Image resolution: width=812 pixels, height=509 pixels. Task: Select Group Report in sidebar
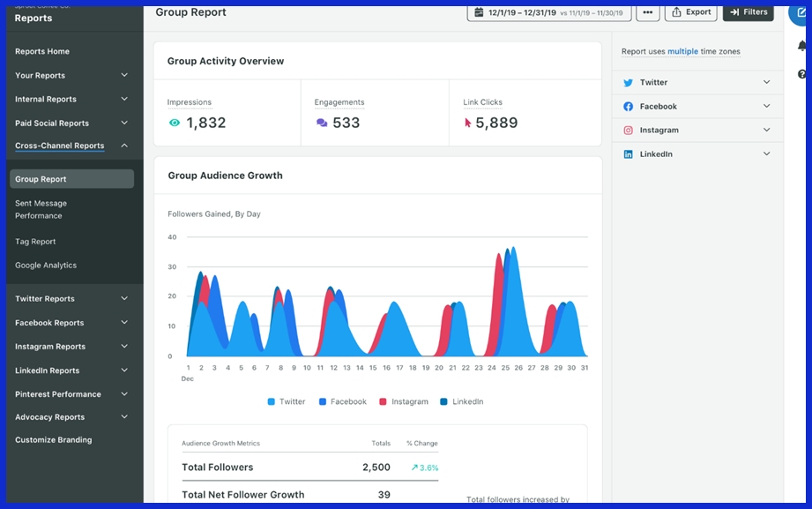click(x=72, y=179)
